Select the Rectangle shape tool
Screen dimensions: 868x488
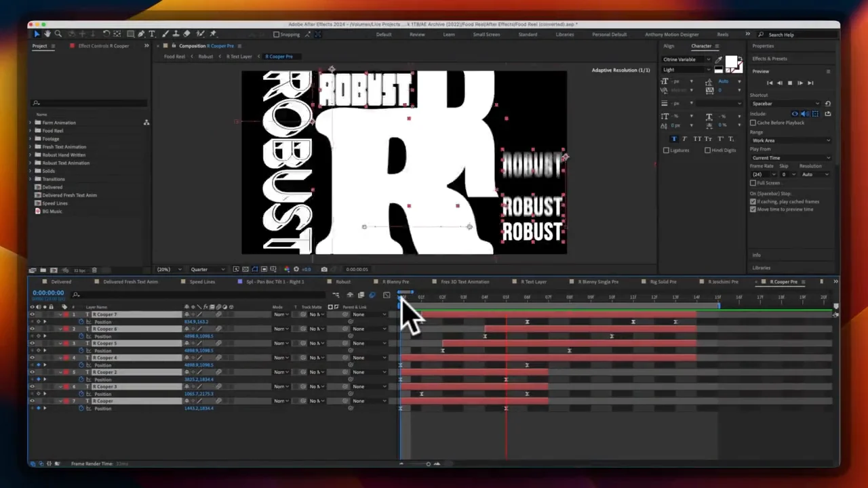[x=130, y=34]
